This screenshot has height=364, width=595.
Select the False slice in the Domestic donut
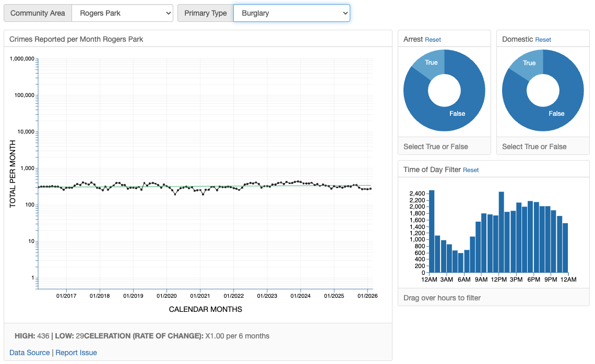557,114
